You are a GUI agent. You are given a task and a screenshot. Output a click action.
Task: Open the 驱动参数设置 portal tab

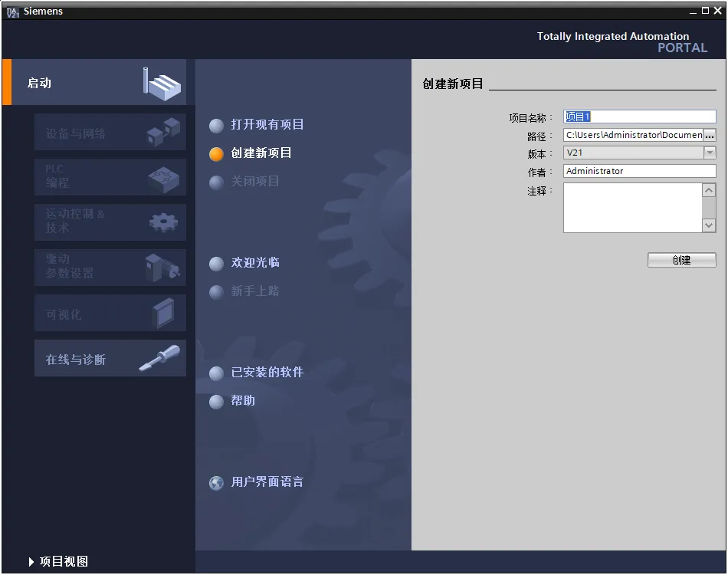pos(110,267)
